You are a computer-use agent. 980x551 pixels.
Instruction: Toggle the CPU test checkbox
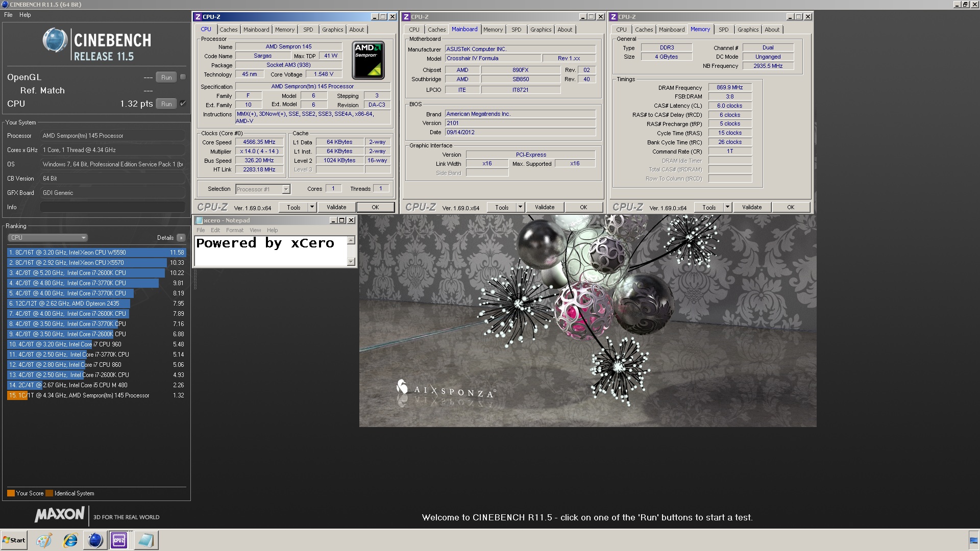point(183,104)
